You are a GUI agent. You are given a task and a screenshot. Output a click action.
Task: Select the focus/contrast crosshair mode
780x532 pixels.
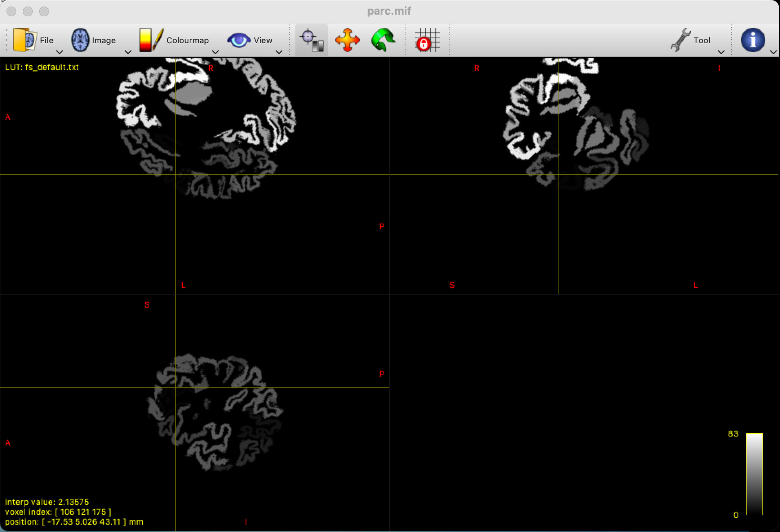[x=312, y=40]
